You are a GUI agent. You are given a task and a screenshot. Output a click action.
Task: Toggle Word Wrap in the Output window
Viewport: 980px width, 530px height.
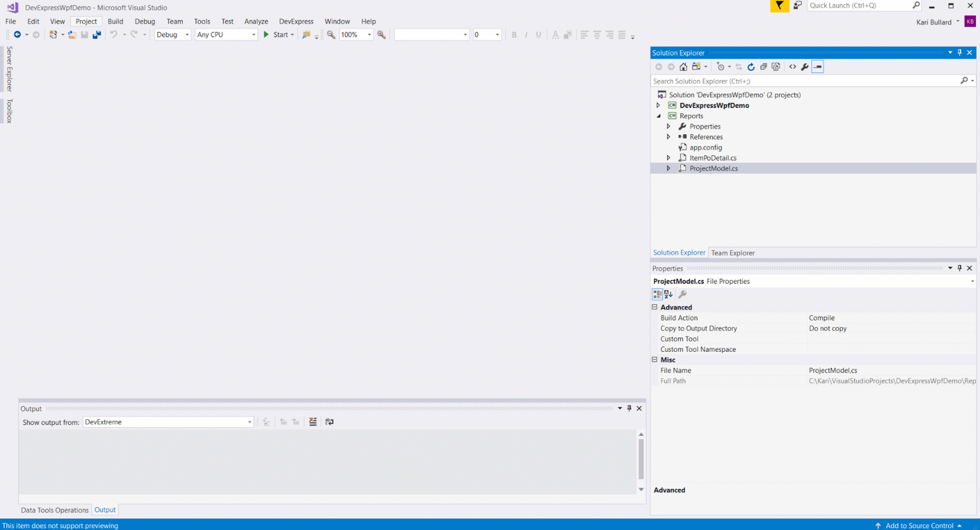(x=329, y=422)
